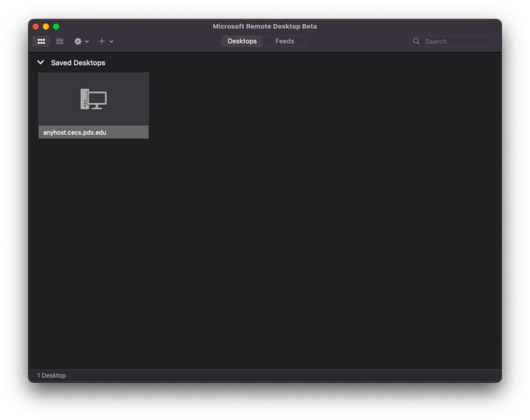Open the dropdown arrow next to the plus button
The height and width of the screenshot is (420, 530).
110,42
